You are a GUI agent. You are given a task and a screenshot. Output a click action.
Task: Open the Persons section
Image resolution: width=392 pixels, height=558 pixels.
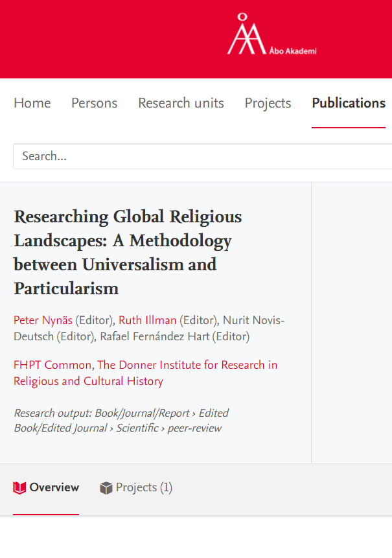click(94, 103)
